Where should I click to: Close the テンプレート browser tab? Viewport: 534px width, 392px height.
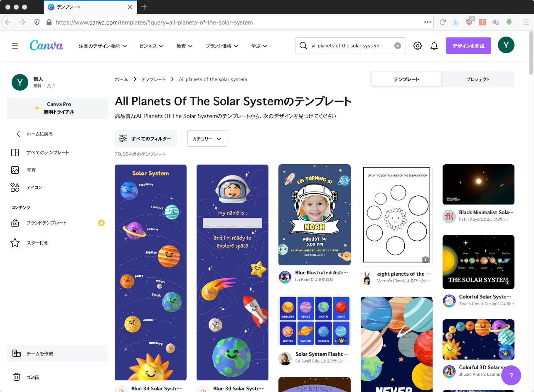pyautogui.click(x=130, y=7)
